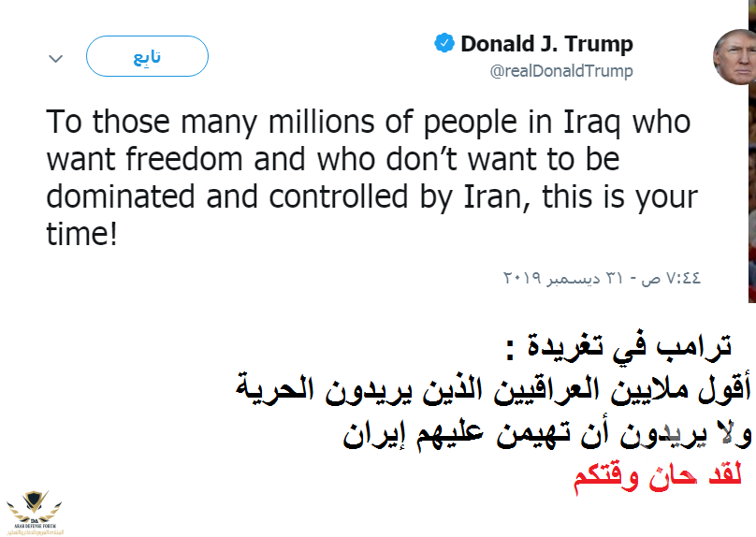Click the tweet's last line 'time!'

[x=82, y=234]
